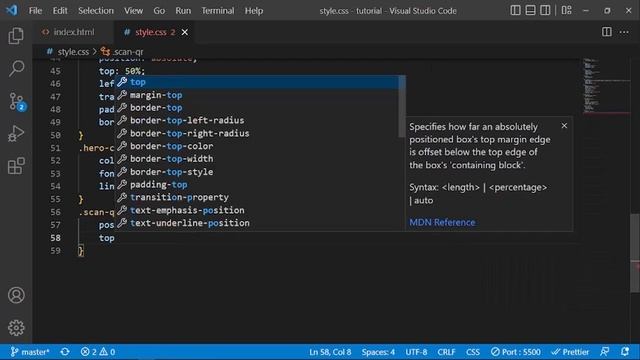Pick 'border-top-color' suggestion
The image size is (640, 360).
point(258,146)
